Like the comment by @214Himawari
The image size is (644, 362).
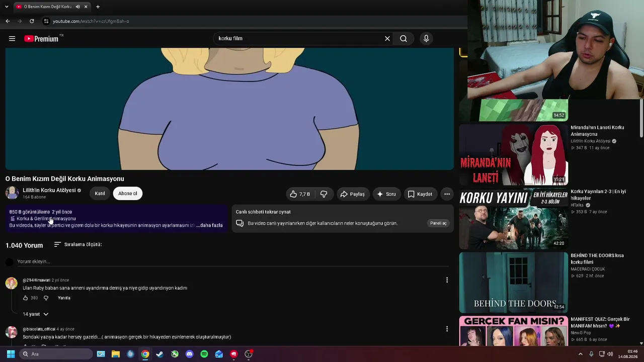[x=26, y=298]
